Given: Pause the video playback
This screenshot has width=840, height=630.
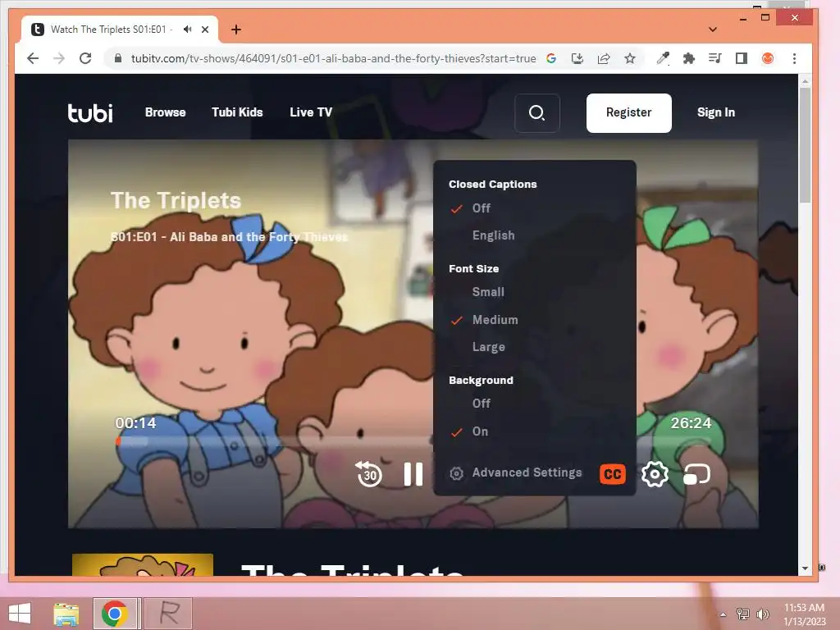Looking at the screenshot, I should (413, 474).
